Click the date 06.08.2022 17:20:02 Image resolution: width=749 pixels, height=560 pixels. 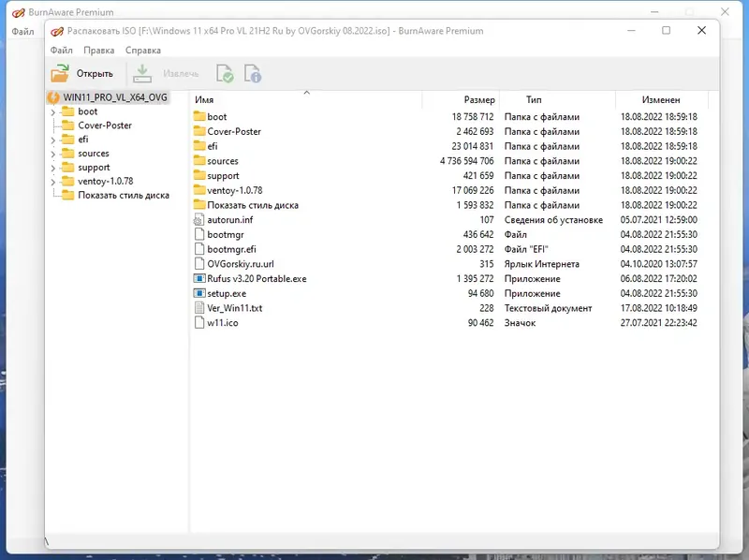[x=659, y=278]
